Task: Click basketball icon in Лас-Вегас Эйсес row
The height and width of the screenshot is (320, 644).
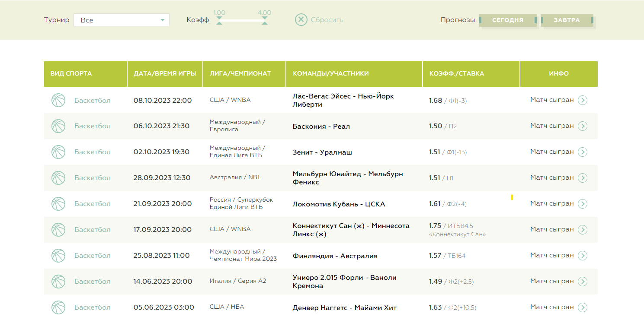Action: (x=58, y=100)
